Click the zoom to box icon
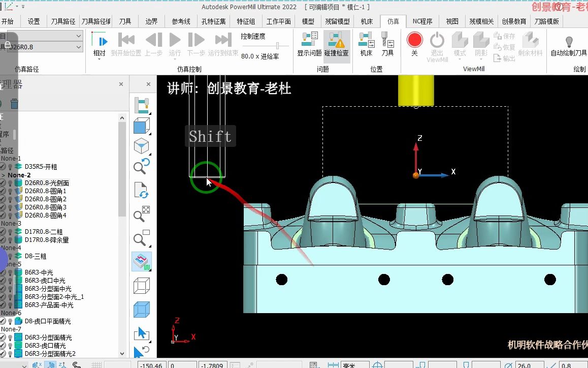The height and width of the screenshot is (368, 588). (142, 238)
